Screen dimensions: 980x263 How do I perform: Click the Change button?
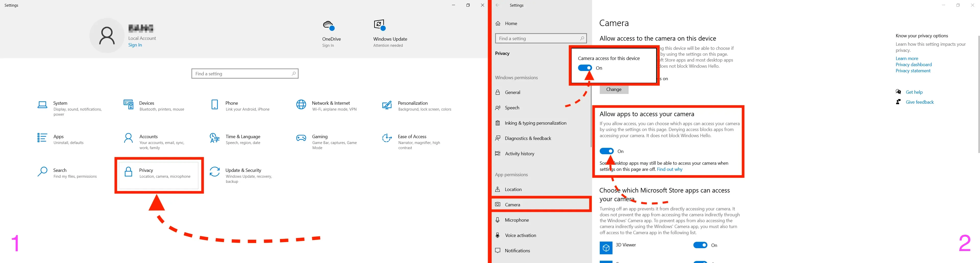[614, 89]
